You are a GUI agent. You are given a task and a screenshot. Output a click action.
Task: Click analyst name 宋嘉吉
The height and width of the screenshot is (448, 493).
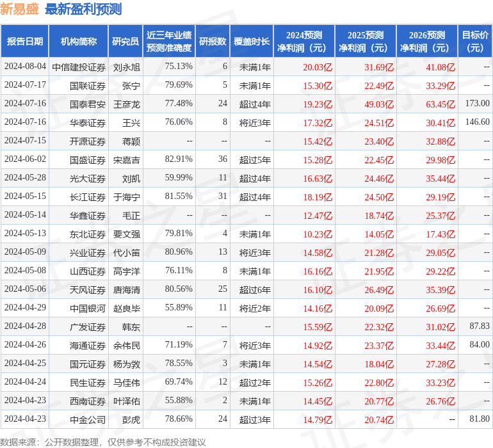pos(127,160)
